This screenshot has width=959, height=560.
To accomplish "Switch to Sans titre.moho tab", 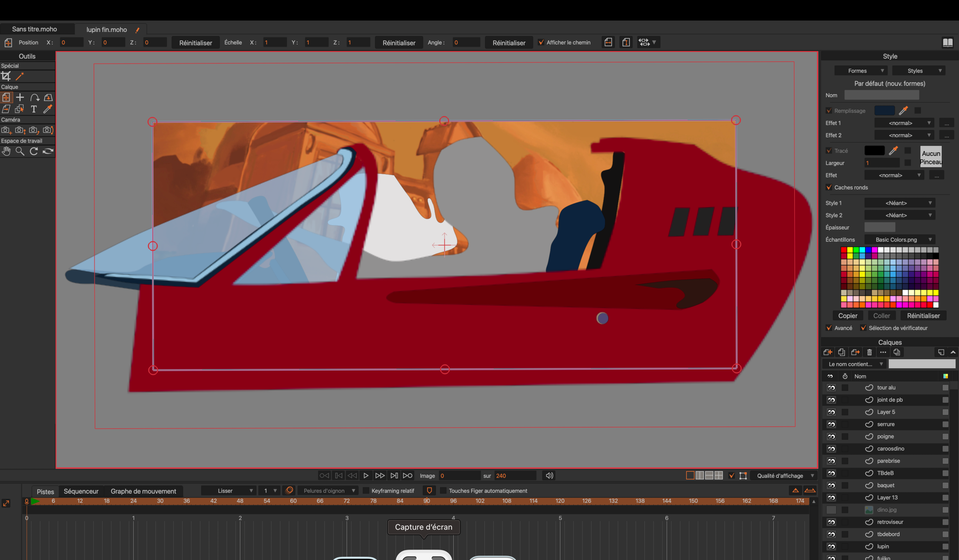I will click(35, 29).
